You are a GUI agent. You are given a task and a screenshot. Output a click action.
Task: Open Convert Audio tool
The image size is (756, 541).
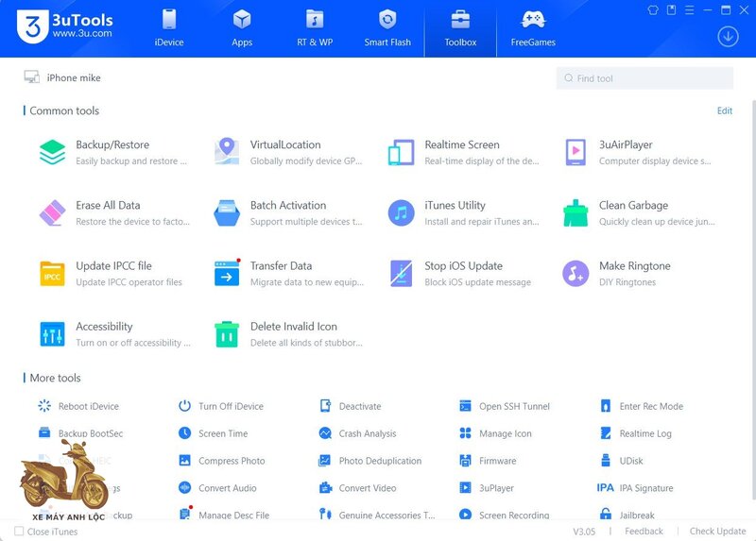pyautogui.click(x=217, y=487)
